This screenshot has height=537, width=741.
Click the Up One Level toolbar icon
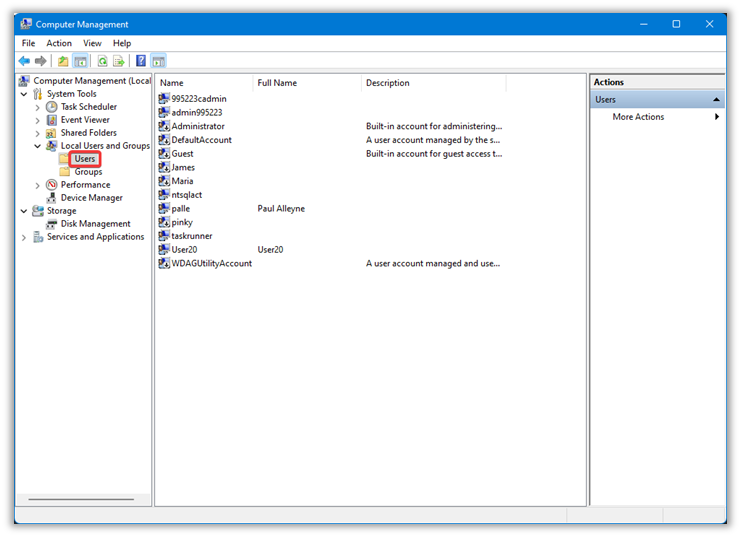(x=63, y=61)
